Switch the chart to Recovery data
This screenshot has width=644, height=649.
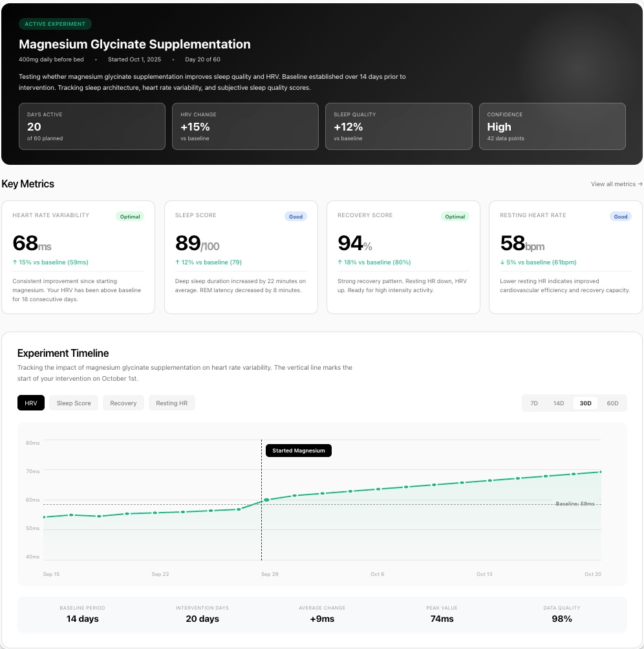point(123,403)
